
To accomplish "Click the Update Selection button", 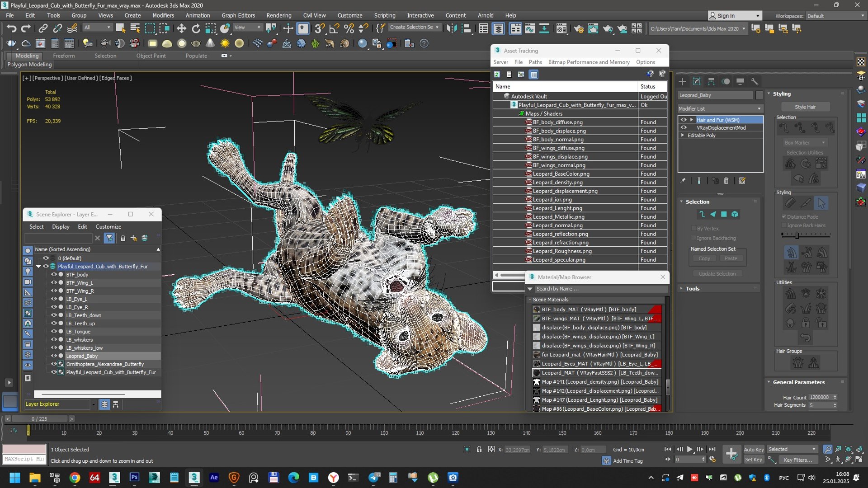I will (717, 274).
